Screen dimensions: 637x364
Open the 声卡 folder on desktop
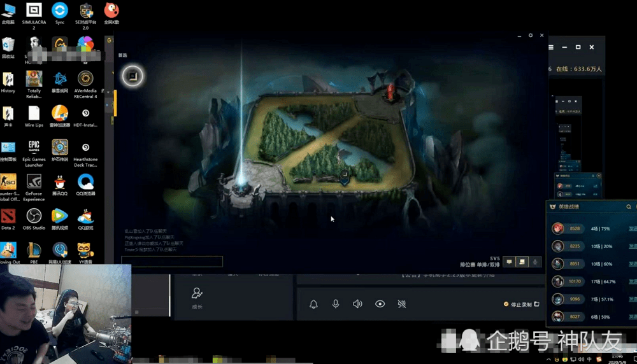pos(8,116)
